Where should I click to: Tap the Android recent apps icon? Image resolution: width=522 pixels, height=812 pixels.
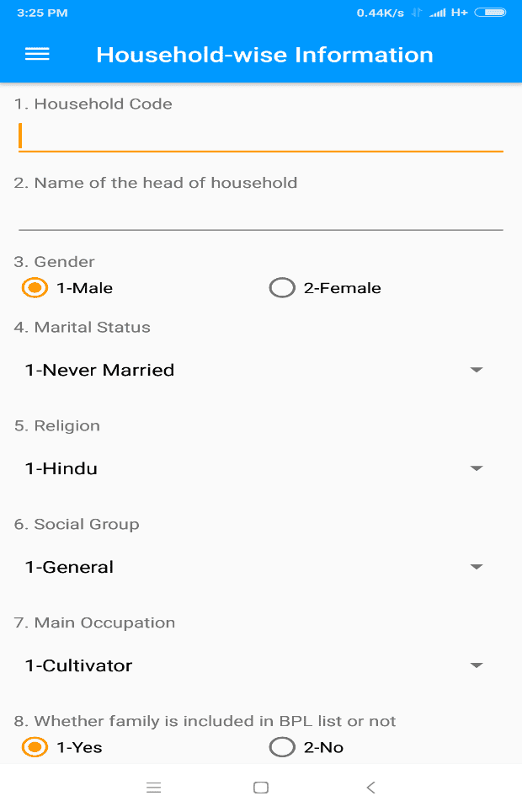click(x=153, y=788)
